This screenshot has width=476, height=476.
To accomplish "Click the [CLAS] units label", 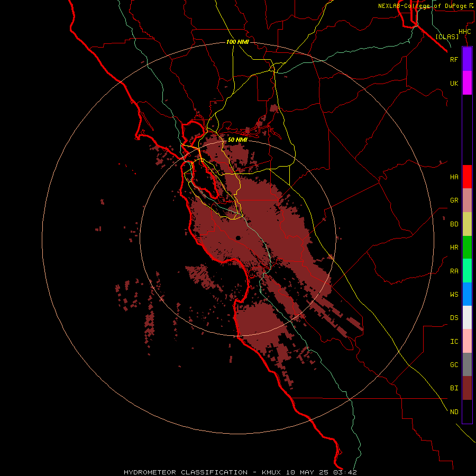I will [447, 36].
